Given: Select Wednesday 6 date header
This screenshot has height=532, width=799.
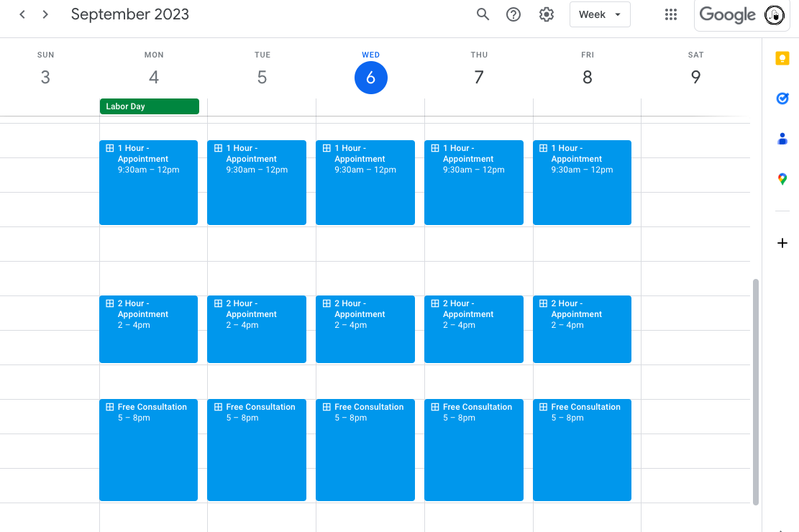Looking at the screenshot, I should [x=370, y=77].
